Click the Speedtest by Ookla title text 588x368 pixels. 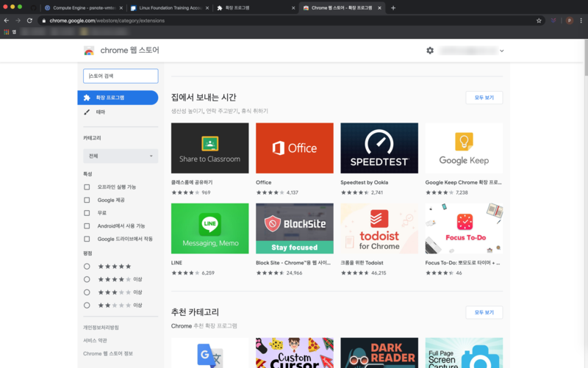(x=364, y=182)
